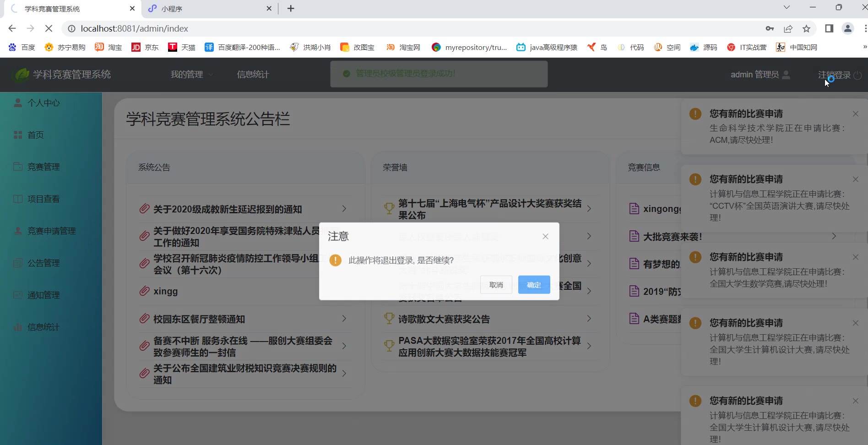Click trophy icon beside 诗歌散文大赛获奖公告
Viewport: 868px width, 445px height.
(x=389, y=319)
